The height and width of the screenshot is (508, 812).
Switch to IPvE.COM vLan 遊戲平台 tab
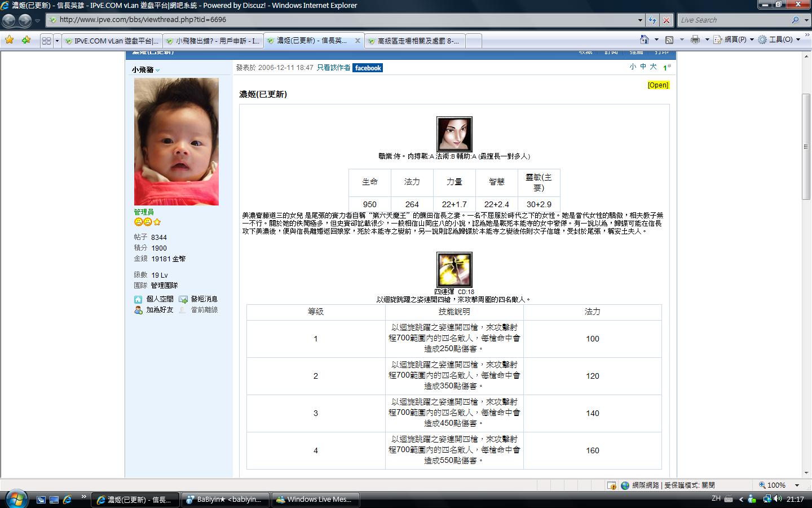112,41
